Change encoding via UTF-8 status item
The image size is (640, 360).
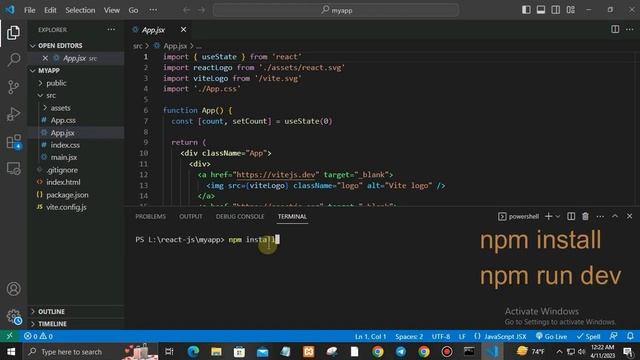click(x=441, y=336)
